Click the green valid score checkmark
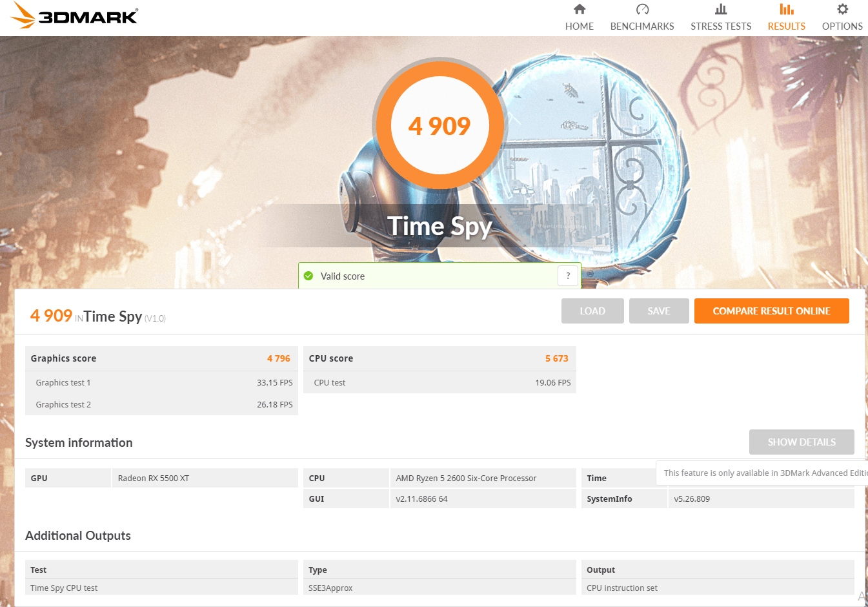This screenshot has height=607, width=868. coord(308,276)
